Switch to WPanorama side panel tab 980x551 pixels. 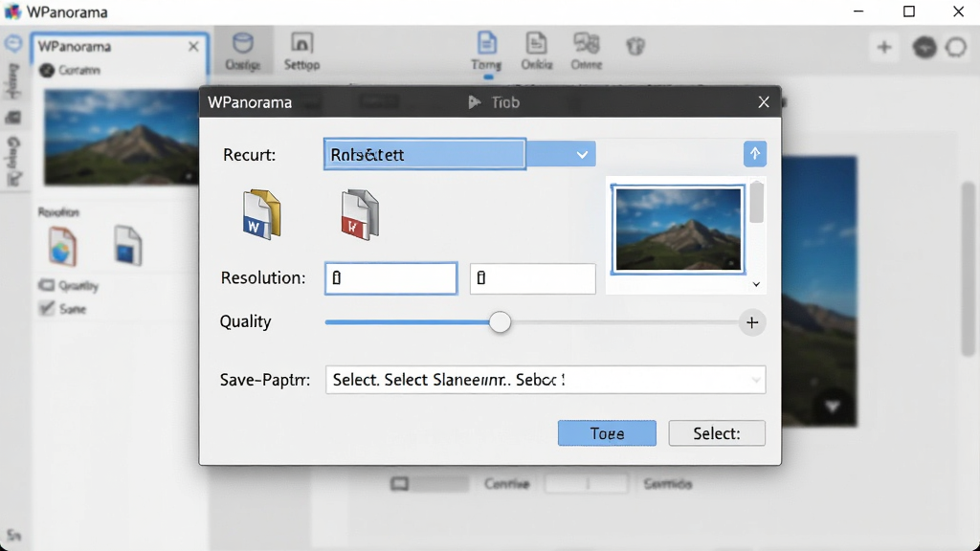75,46
